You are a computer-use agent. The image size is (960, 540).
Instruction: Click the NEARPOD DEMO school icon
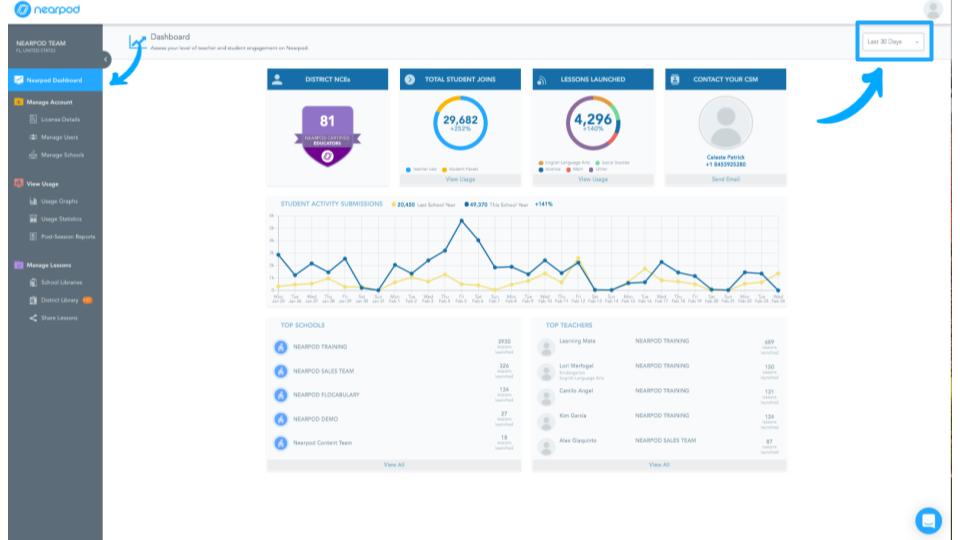(281, 419)
